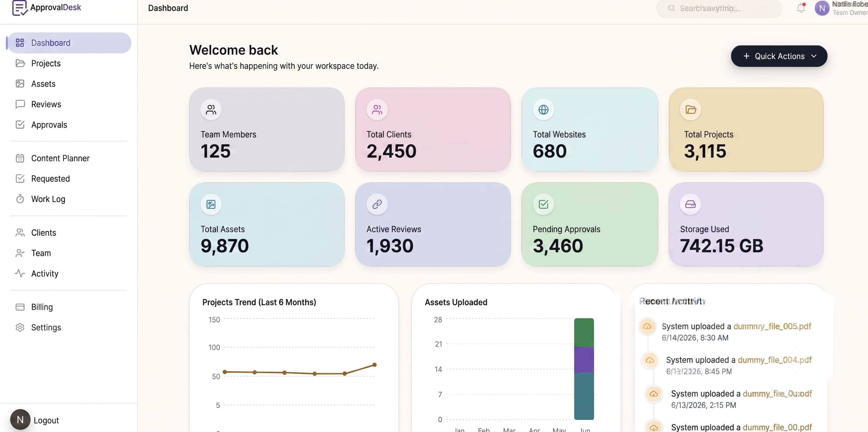Click the Assets Uploaded chart title

tap(456, 302)
